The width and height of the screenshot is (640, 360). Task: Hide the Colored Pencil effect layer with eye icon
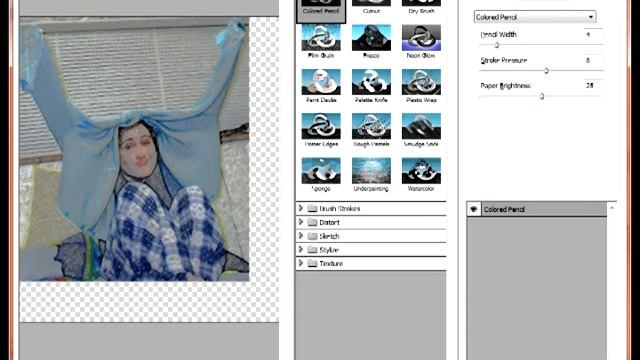pyautogui.click(x=473, y=209)
